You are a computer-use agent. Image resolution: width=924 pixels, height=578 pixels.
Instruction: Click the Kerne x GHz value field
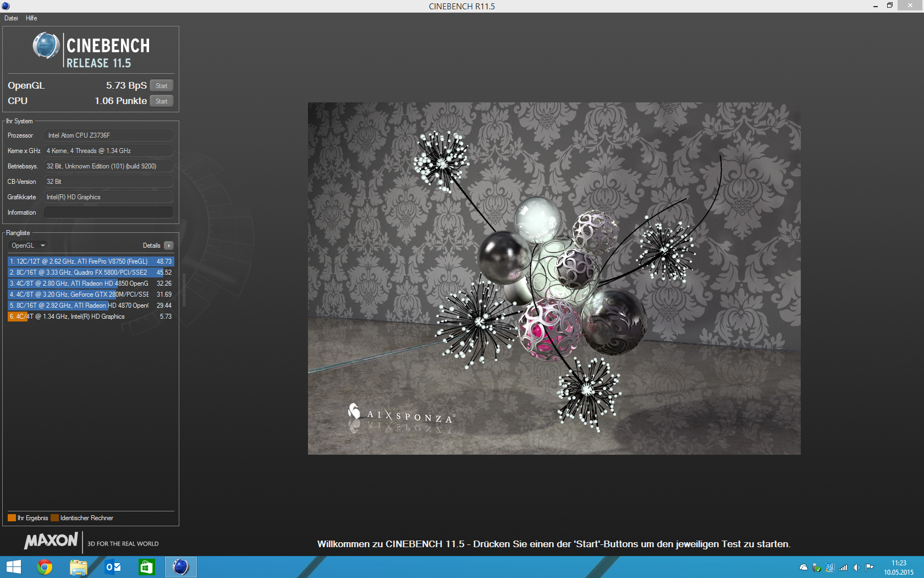click(108, 151)
